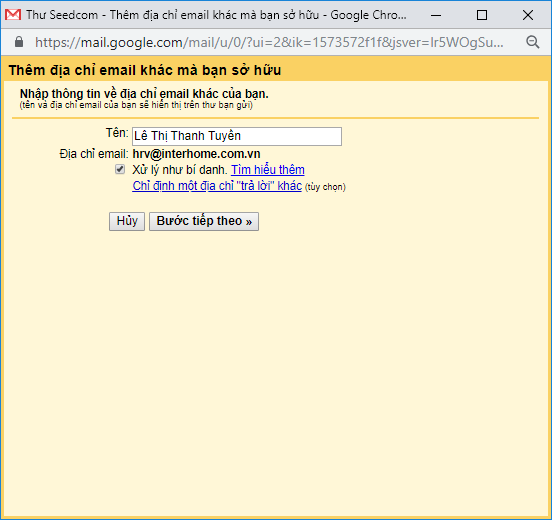Viewport: 552px width, 520px height.
Task: Minimize the Gmail popup window
Action: click(x=436, y=15)
